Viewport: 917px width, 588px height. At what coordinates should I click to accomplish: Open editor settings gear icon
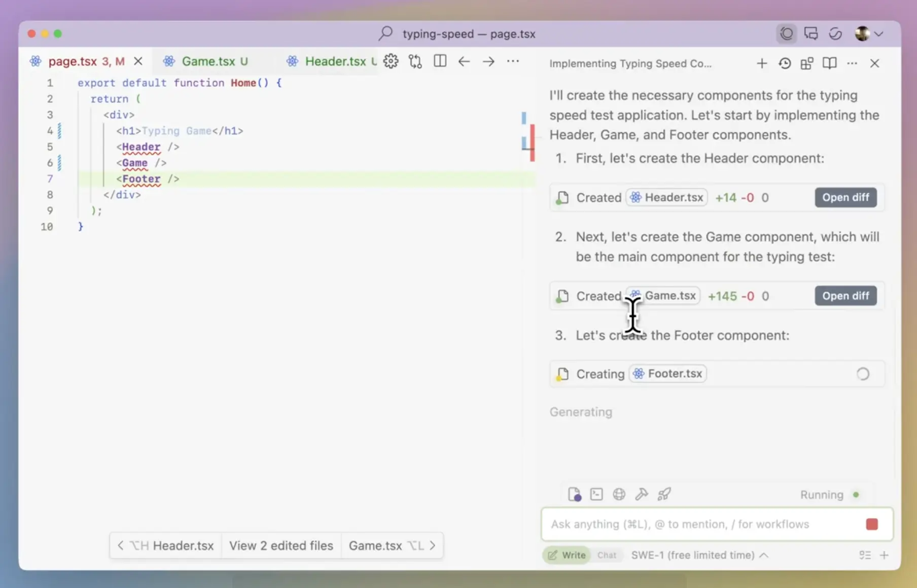click(391, 61)
